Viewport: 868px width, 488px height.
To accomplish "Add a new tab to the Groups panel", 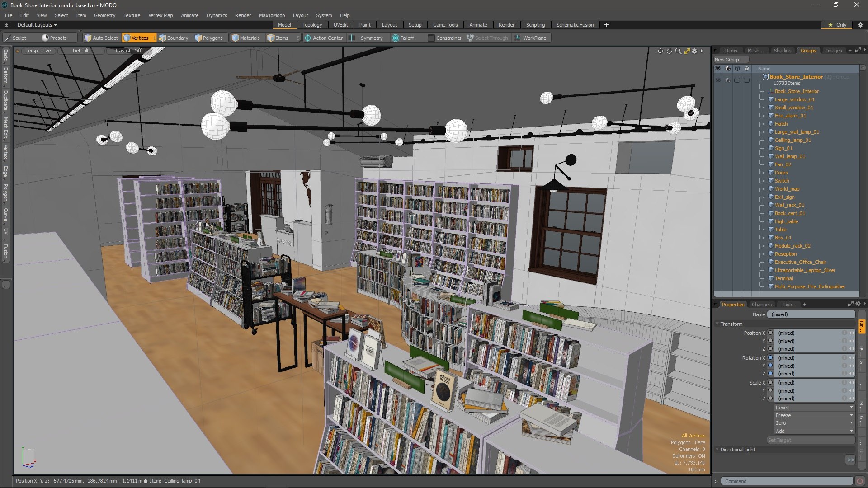I will coord(850,51).
